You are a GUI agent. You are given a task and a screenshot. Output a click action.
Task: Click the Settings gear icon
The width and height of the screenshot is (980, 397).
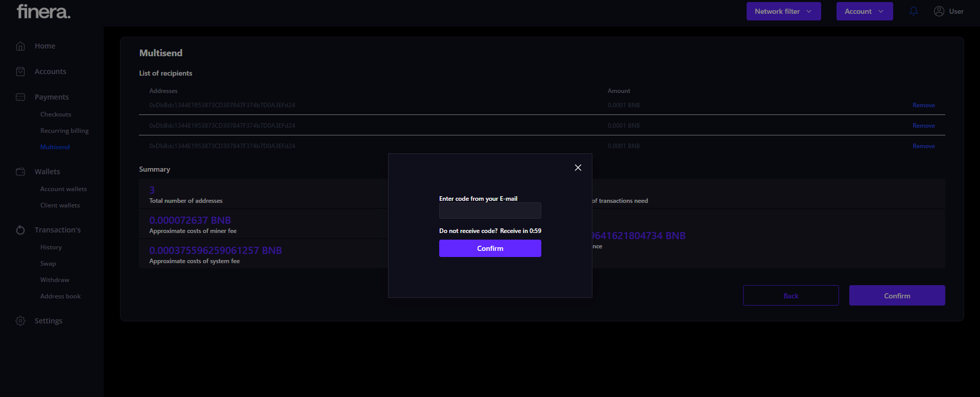click(20, 321)
